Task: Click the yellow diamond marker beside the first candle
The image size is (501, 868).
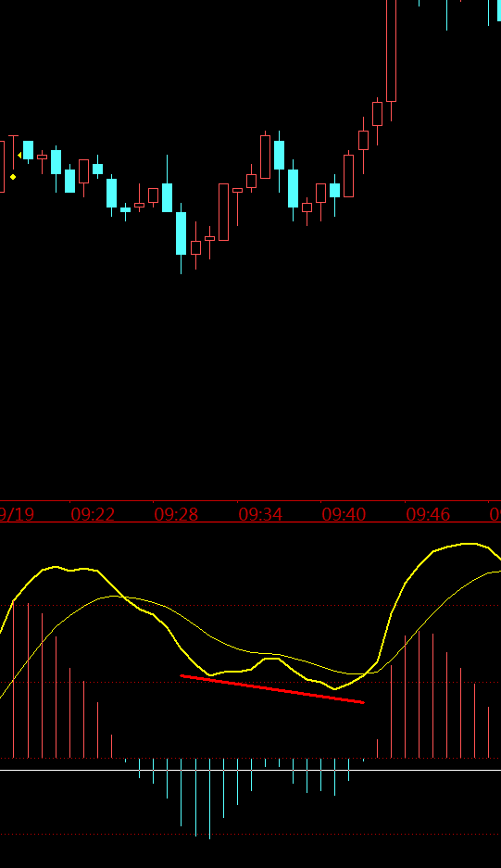Action: pos(13,177)
